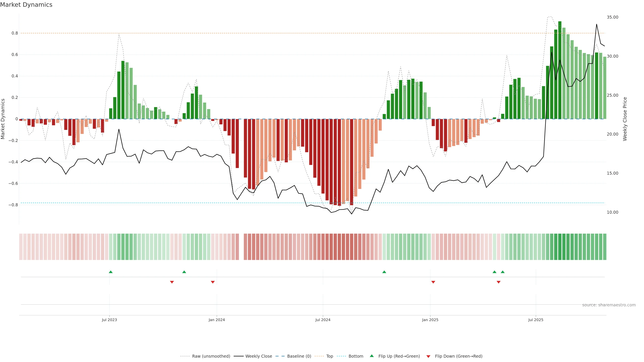The width and height of the screenshot is (644, 362).
Task: Toggle the Weekly Close legend entry
Action: [x=258, y=356]
